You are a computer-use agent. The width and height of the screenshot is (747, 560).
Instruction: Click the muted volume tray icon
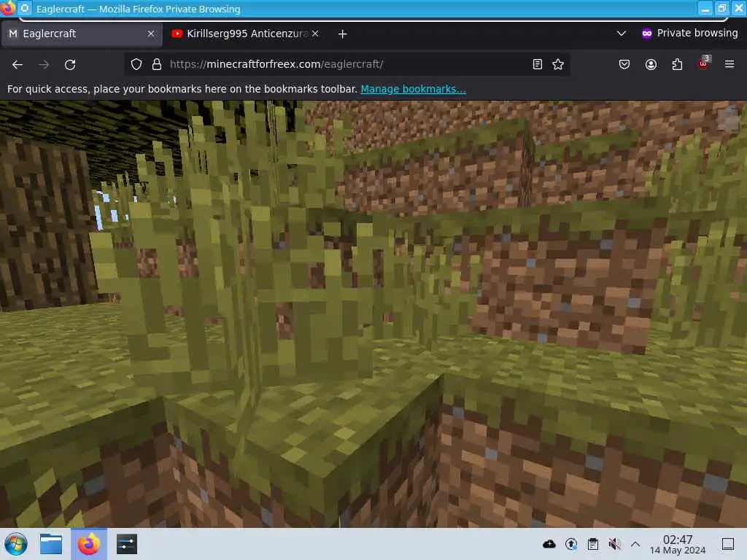click(x=614, y=544)
